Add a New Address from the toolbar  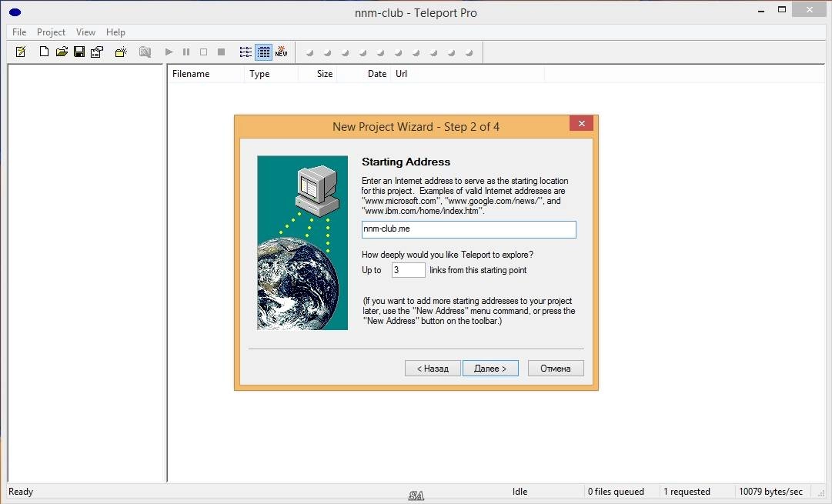coord(121,52)
